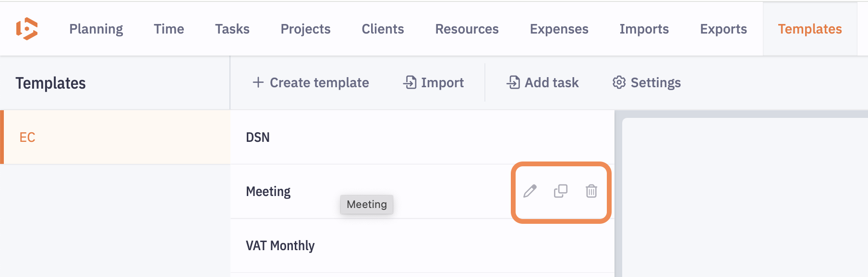Open the Imports tab

644,29
